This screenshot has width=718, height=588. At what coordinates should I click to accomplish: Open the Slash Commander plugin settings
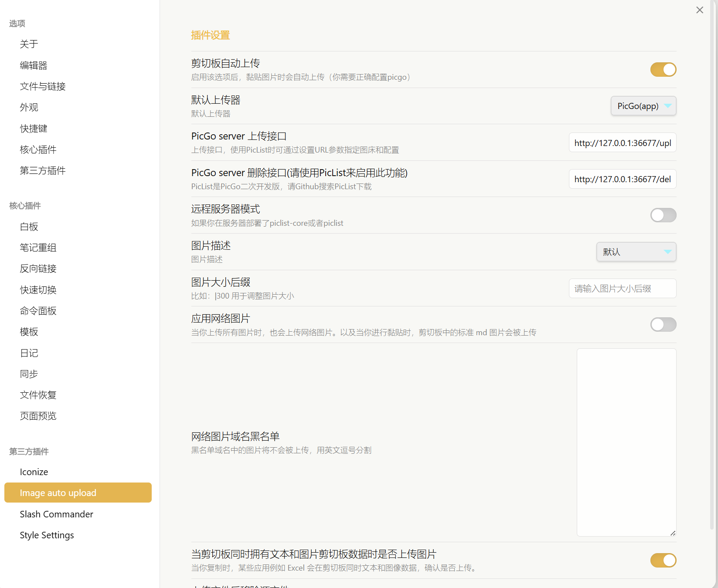pos(57,514)
